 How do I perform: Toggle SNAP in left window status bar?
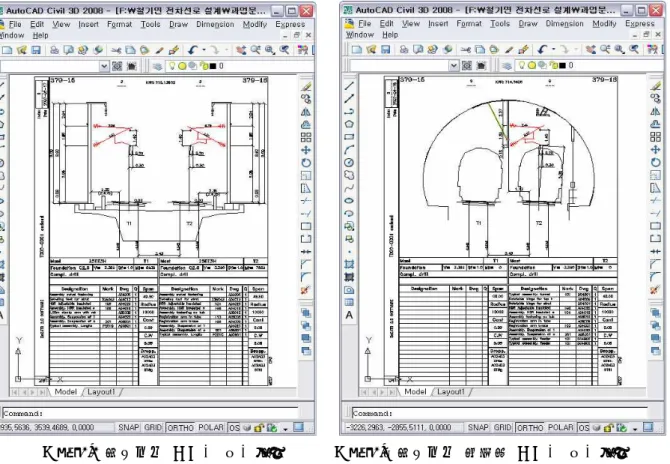tap(128, 427)
